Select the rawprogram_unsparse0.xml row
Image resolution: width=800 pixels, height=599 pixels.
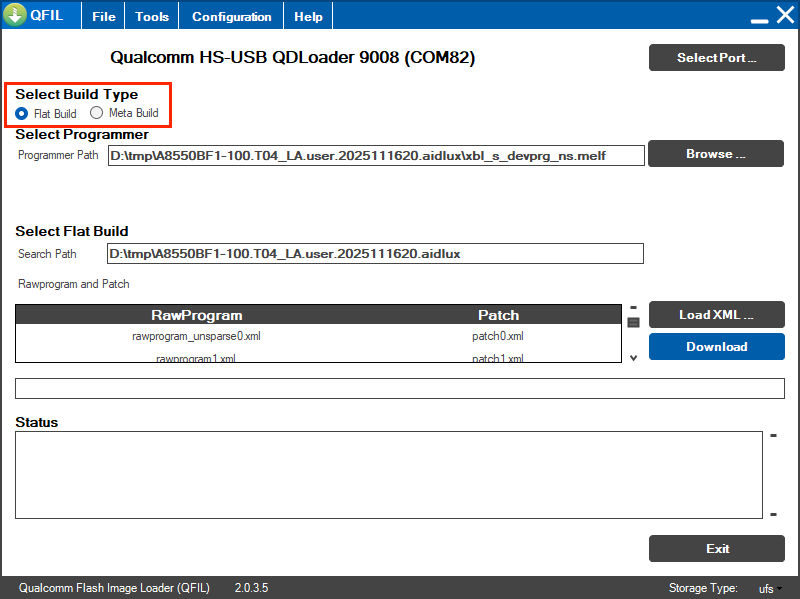(x=196, y=336)
